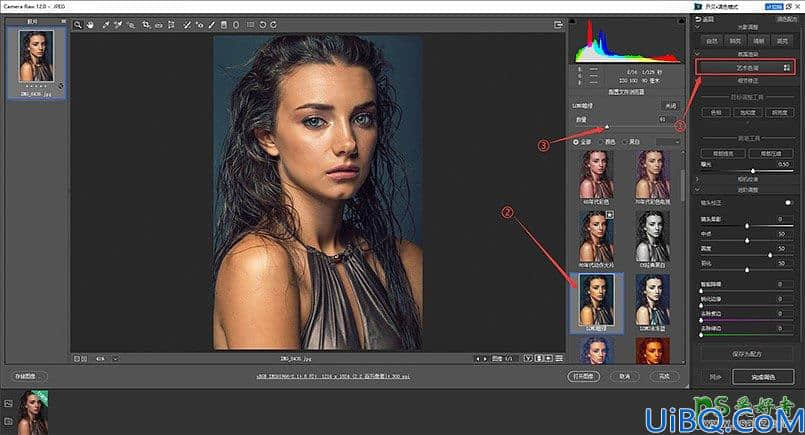Select the Transform tool

point(171,25)
